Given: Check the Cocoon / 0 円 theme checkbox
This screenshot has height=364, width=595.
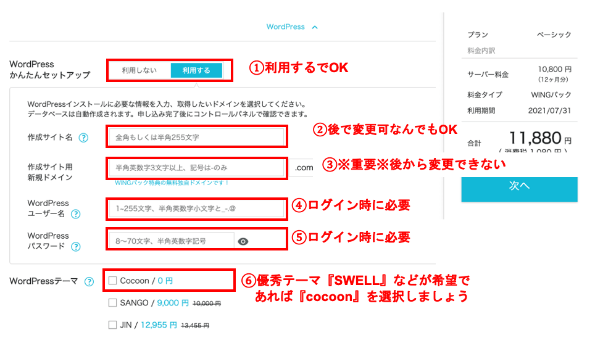Looking at the screenshot, I should (112, 281).
